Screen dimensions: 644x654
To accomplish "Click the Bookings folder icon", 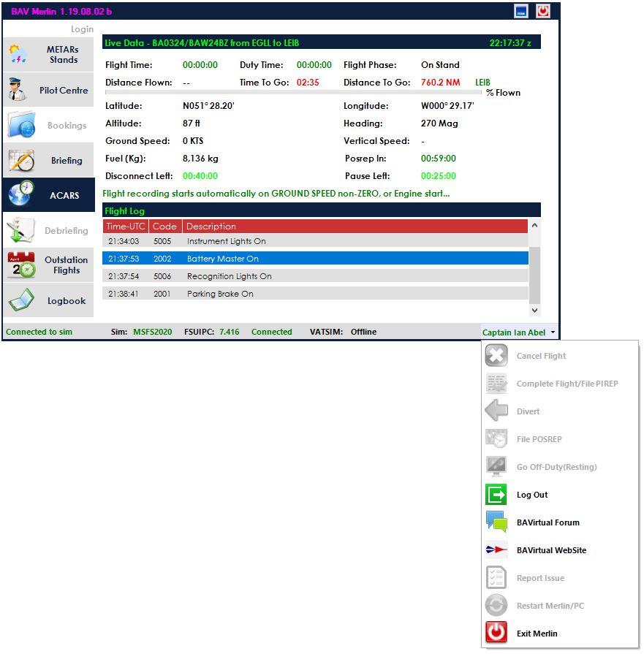I will click(21, 125).
